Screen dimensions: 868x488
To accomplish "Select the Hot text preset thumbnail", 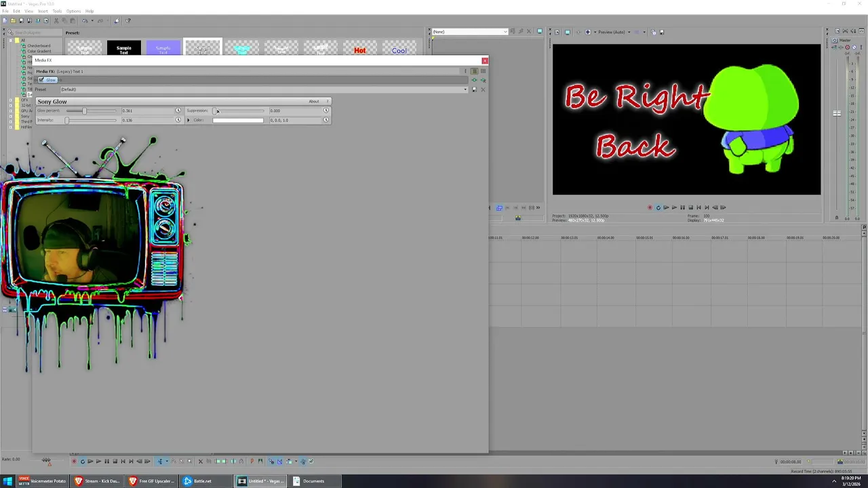I will (359, 49).
